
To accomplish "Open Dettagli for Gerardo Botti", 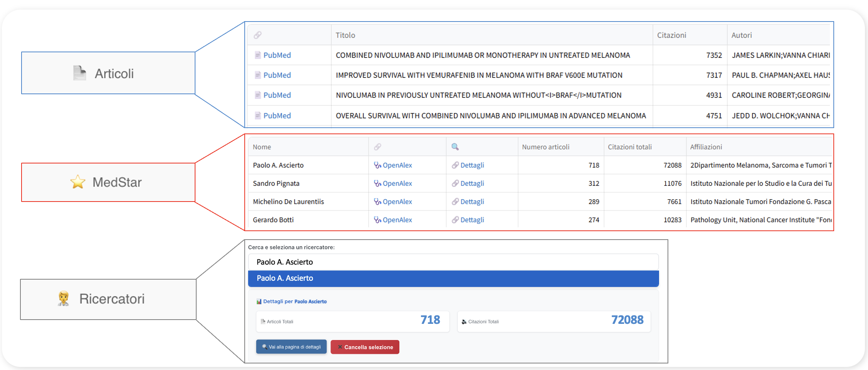I will pyautogui.click(x=472, y=220).
